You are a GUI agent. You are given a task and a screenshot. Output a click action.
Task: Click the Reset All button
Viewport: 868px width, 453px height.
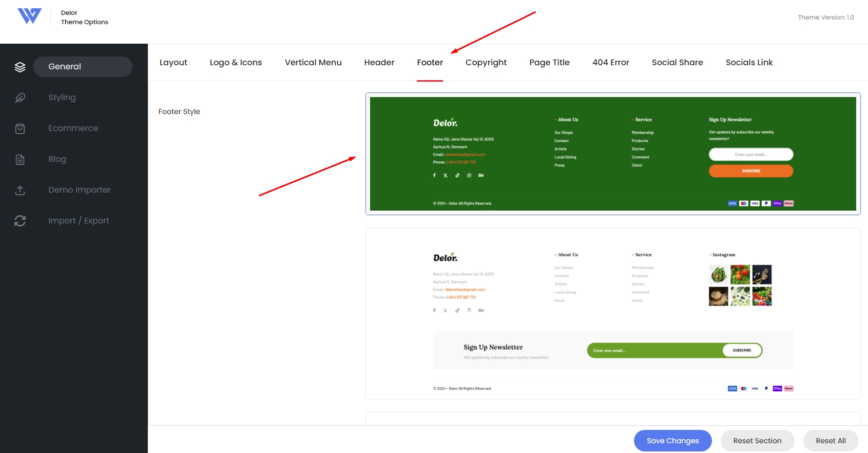click(x=831, y=441)
